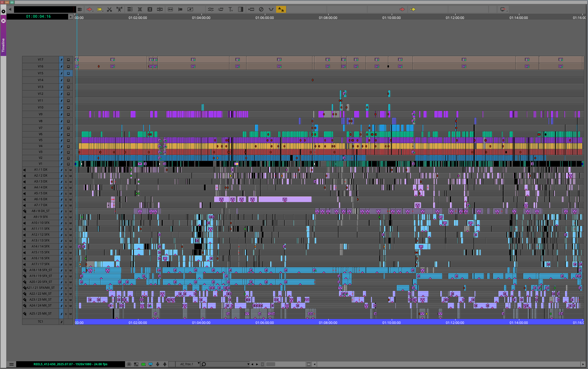Open the timeline panel fast menu arrow

tap(3, 12)
